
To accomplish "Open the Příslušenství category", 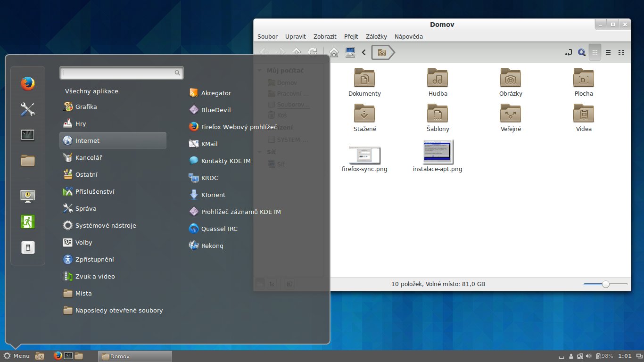I will (113, 191).
